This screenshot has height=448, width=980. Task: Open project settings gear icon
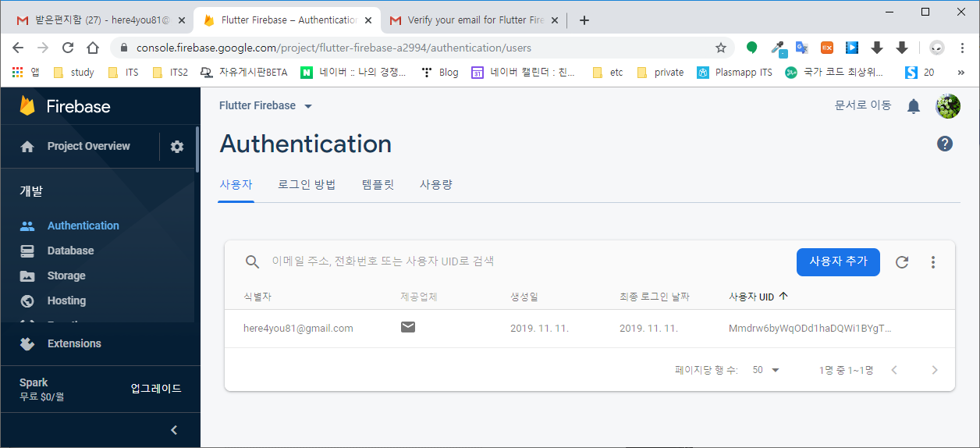click(177, 147)
